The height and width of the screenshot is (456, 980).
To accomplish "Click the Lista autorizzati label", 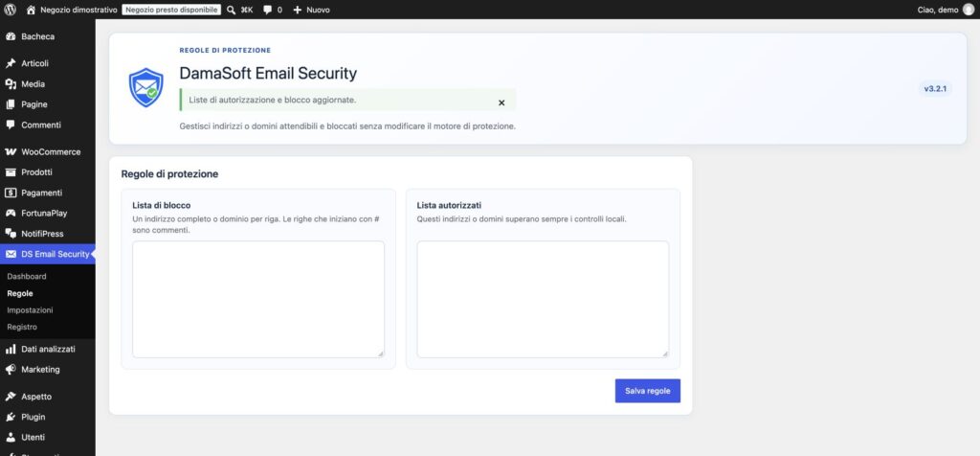I will [x=449, y=205].
